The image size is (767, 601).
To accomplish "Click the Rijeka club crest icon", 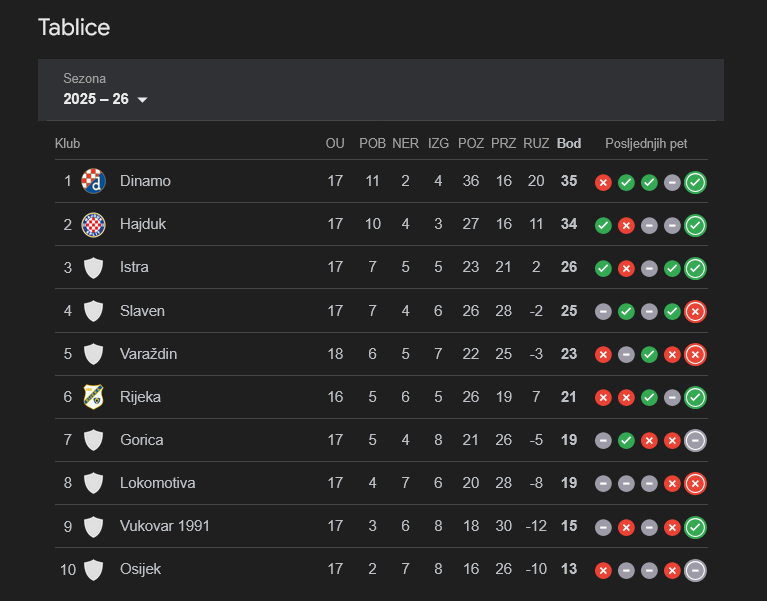I will point(93,397).
